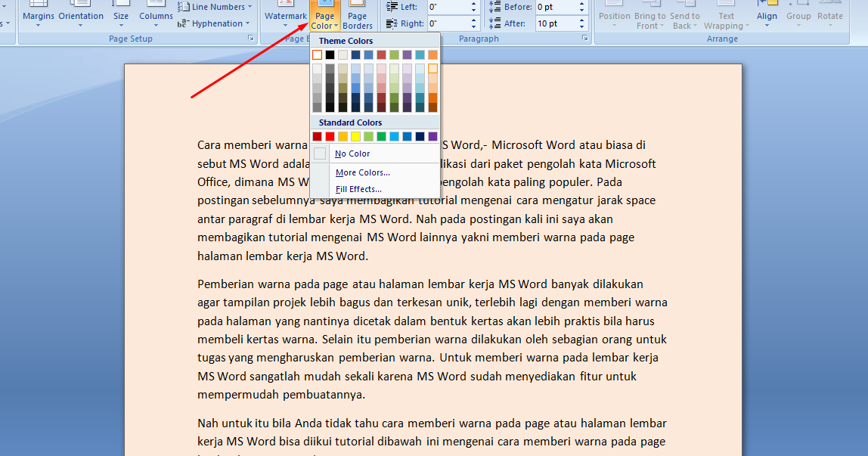This screenshot has width=868, height=456.
Task: Open the Align dropdown
Action: coord(767,16)
